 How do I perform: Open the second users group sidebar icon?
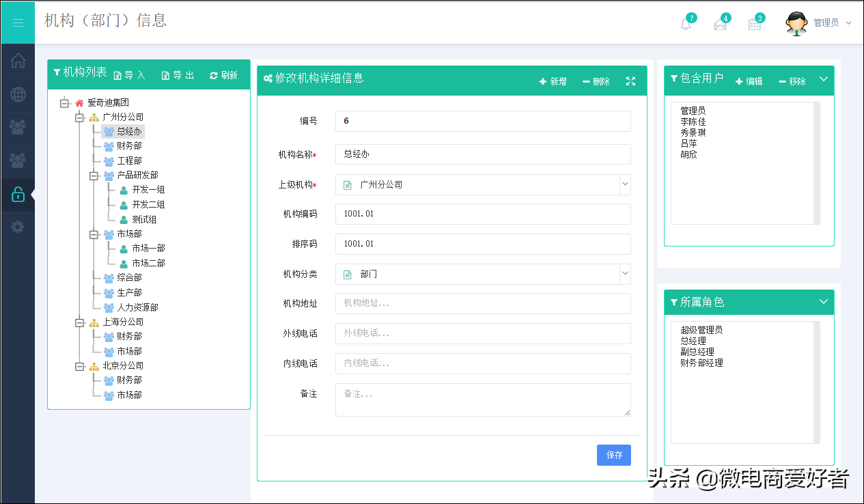pos(18,160)
